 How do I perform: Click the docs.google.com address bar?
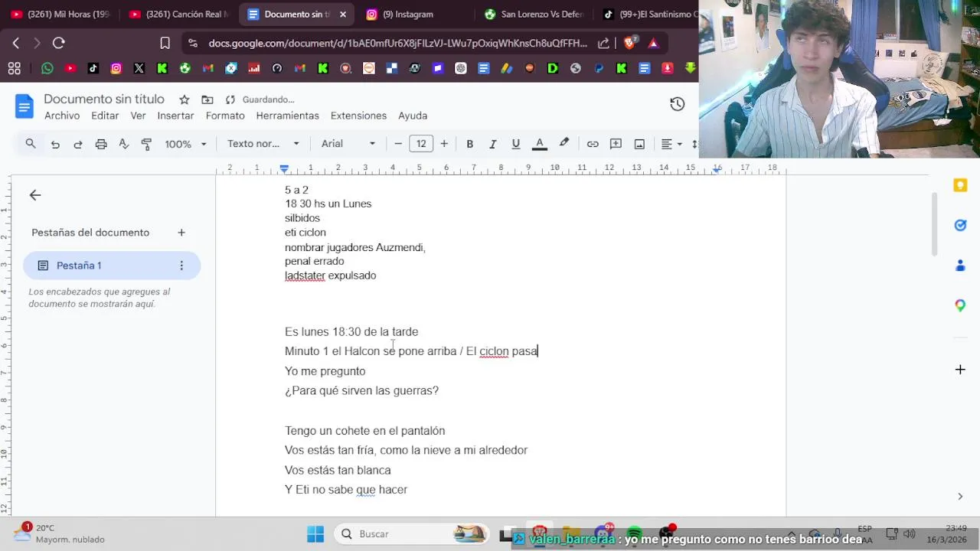point(397,44)
